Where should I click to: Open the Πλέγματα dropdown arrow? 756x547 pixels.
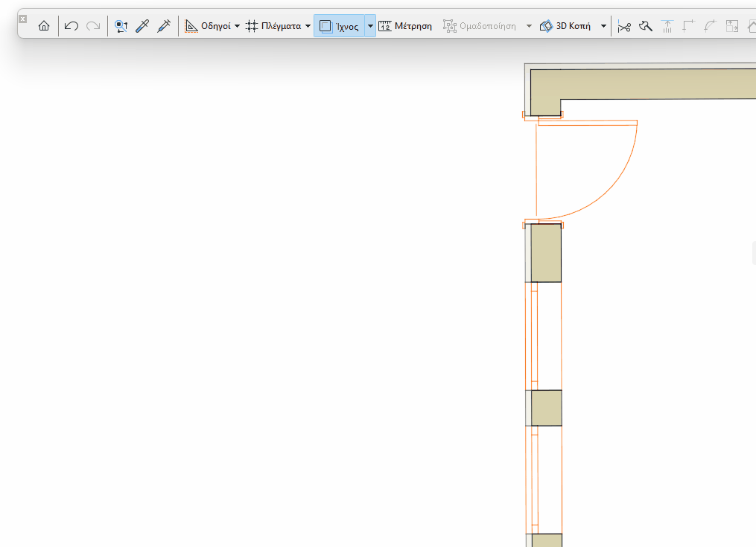click(308, 25)
